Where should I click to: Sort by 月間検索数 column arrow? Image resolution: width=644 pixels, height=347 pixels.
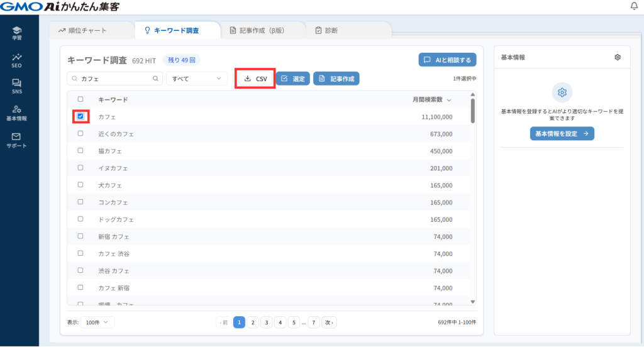[x=448, y=100]
